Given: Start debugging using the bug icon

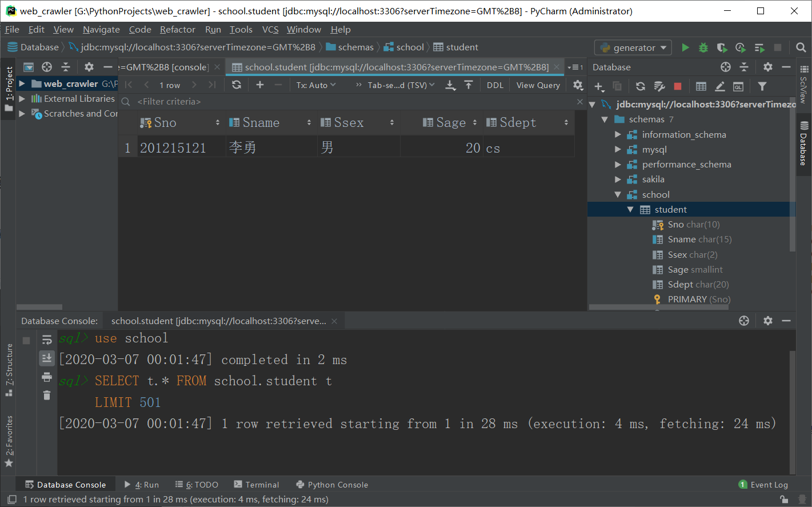Looking at the screenshot, I should coord(703,47).
